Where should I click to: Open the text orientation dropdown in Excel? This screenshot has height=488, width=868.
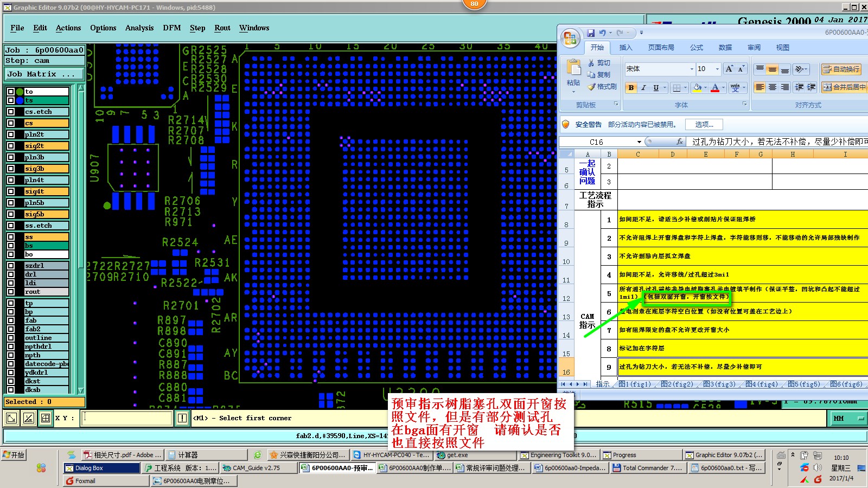coord(806,69)
